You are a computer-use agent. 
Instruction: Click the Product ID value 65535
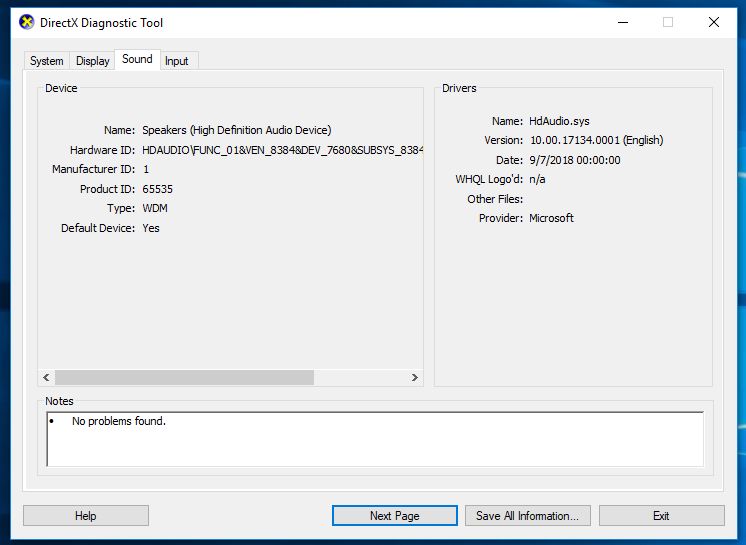tap(157, 189)
